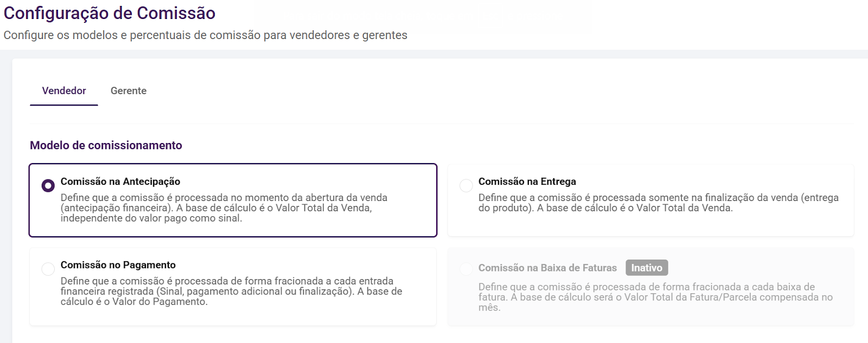Click the disabled Baixa de Faturas radio button
The height and width of the screenshot is (343, 868).
click(x=466, y=269)
